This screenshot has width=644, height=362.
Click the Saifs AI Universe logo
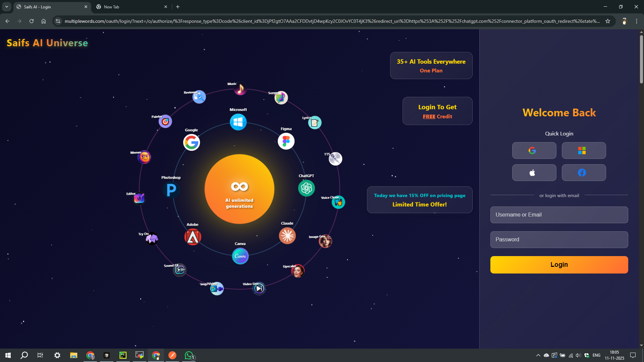pyautogui.click(x=47, y=43)
